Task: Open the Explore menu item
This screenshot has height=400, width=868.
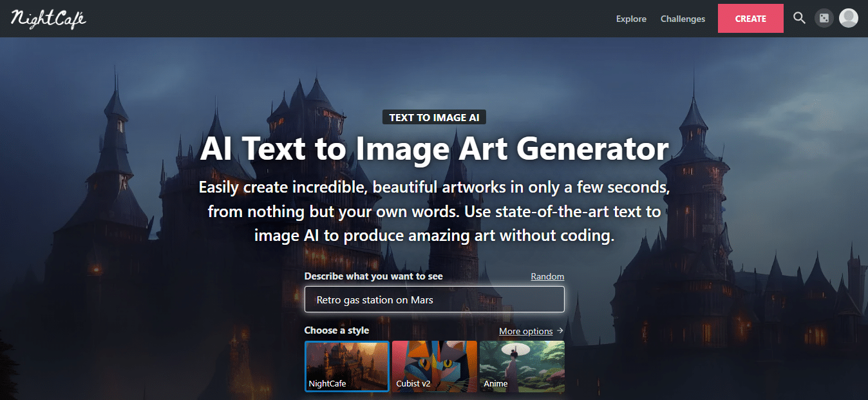Action: click(631, 19)
